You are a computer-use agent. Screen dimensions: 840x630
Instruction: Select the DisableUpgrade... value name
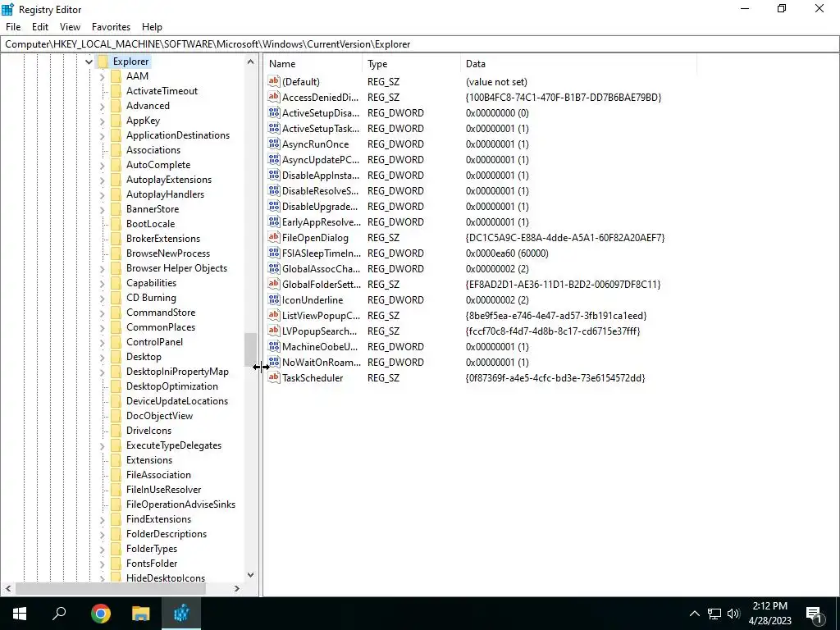pos(320,206)
